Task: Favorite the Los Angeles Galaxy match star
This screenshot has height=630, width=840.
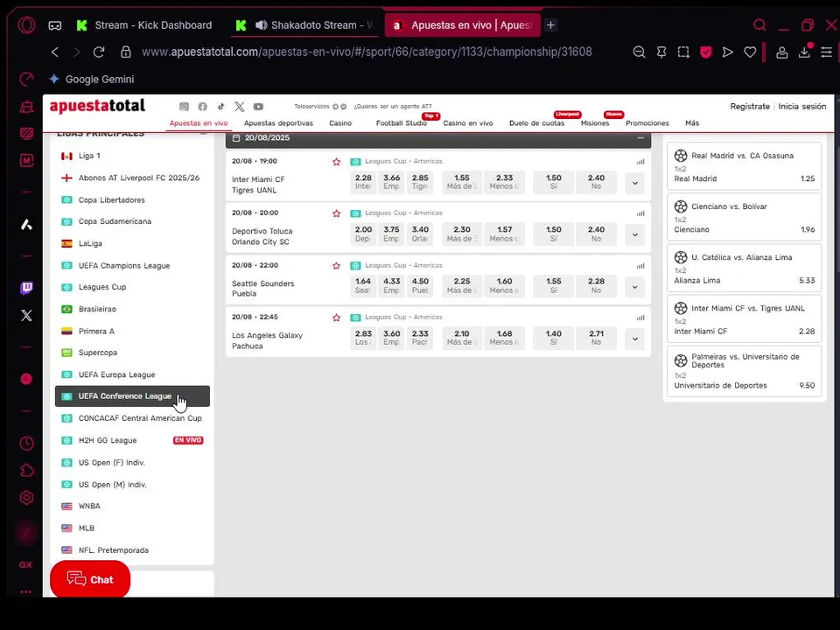Action: pyautogui.click(x=336, y=318)
